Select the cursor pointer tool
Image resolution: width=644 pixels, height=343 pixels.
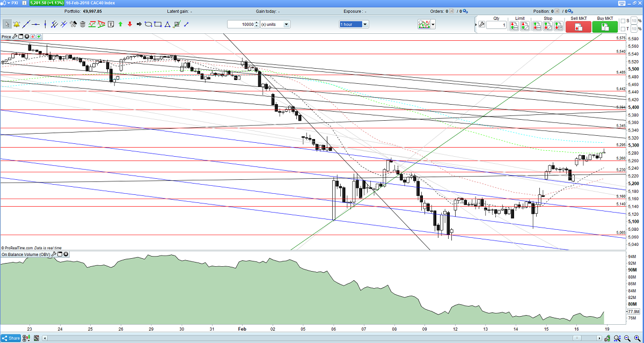click(x=7, y=24)
